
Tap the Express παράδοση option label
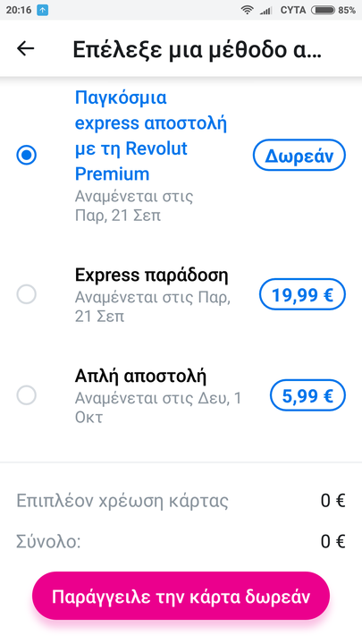click(x=151, y=275)
